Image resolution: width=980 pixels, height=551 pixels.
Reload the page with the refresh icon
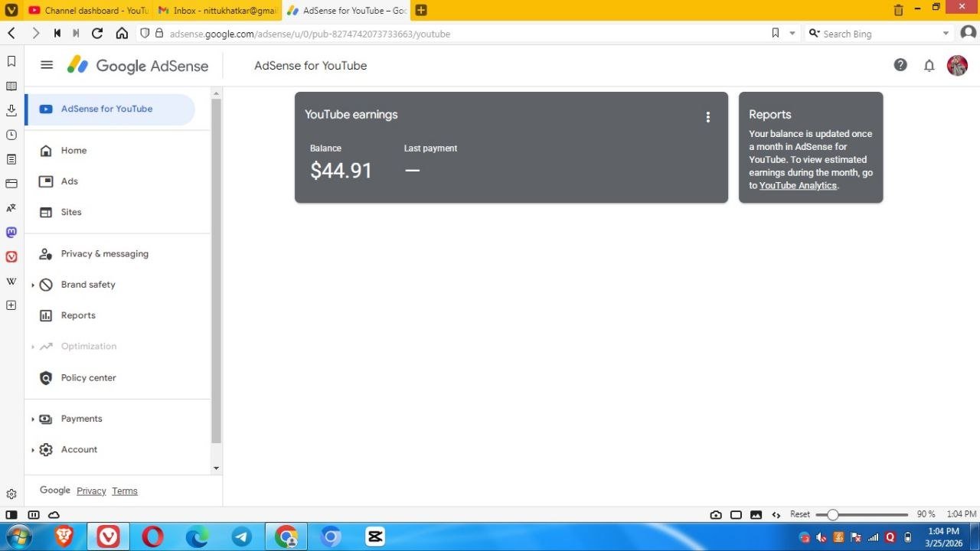(x=97, y=34)
